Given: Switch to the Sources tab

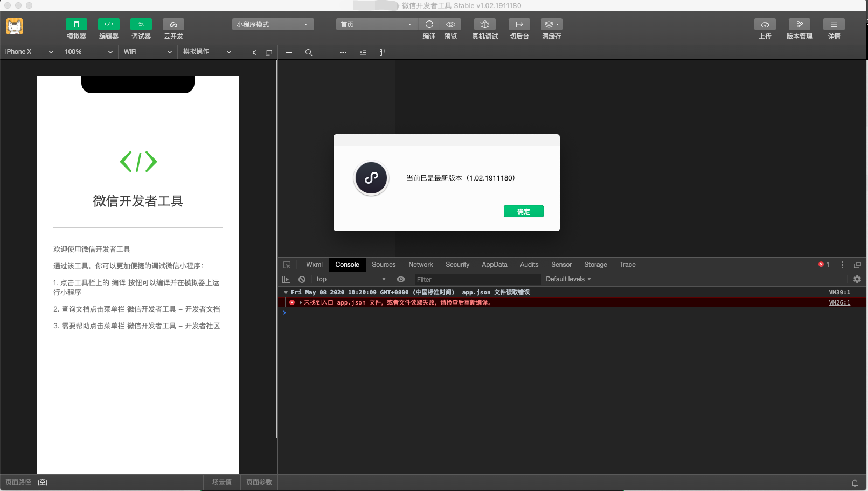Looking at the screenshot, I should pos(384,265).
